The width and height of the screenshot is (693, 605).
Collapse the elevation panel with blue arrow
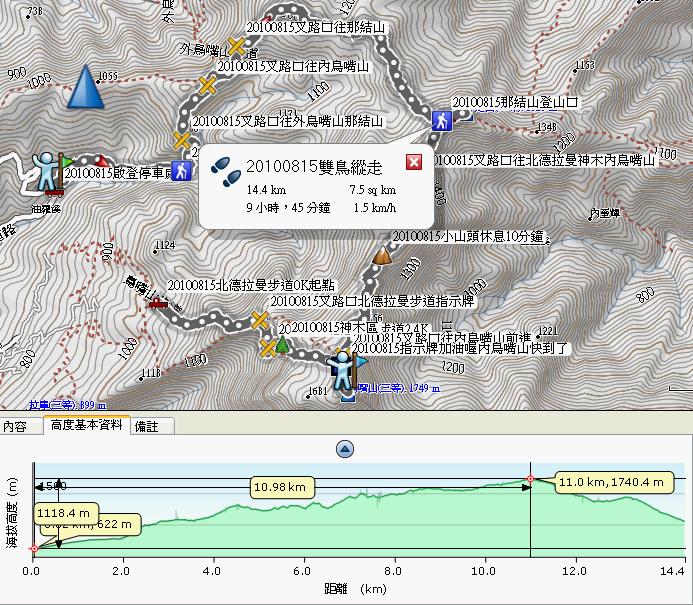click(x=345, y=449)
